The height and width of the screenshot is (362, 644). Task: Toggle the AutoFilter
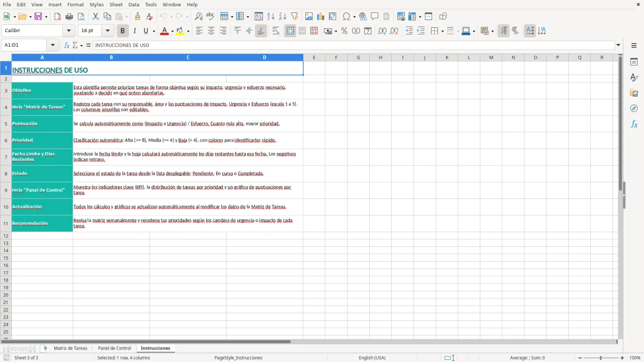295,17
